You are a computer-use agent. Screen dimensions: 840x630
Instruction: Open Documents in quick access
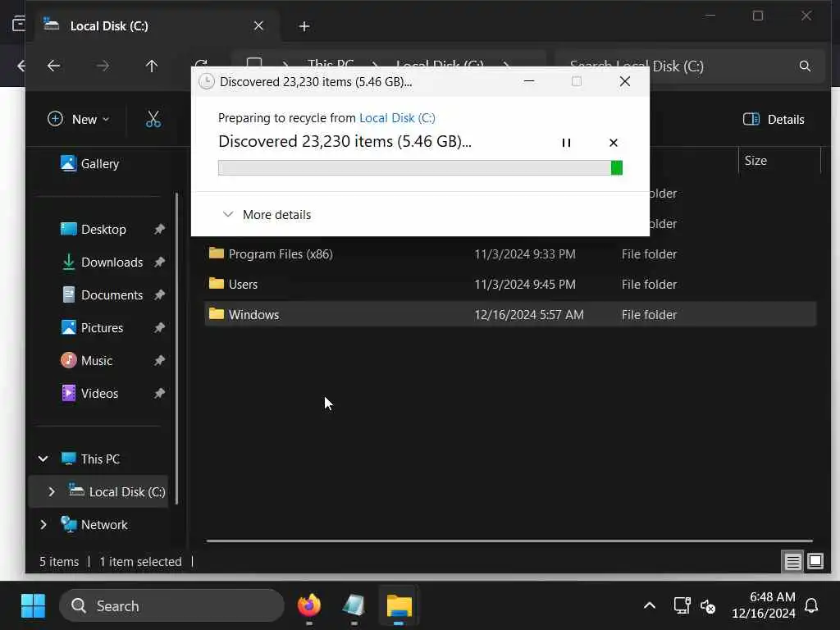[x=102, y=294]
